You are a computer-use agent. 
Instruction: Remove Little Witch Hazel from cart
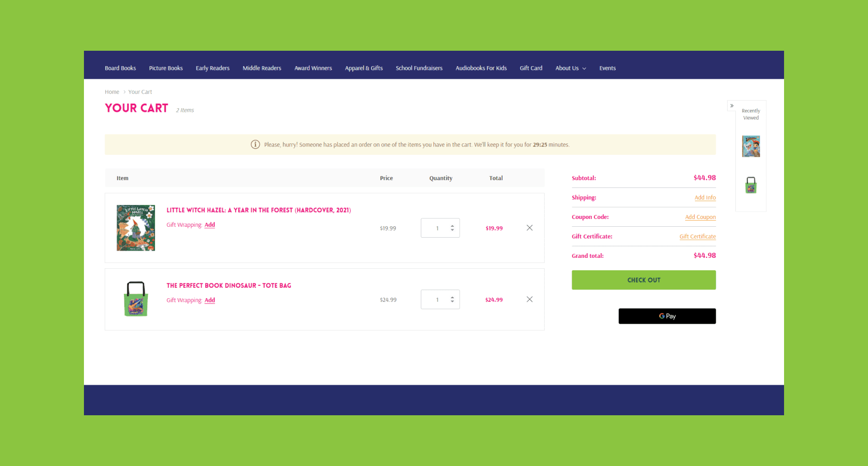[x=530, y=228]
